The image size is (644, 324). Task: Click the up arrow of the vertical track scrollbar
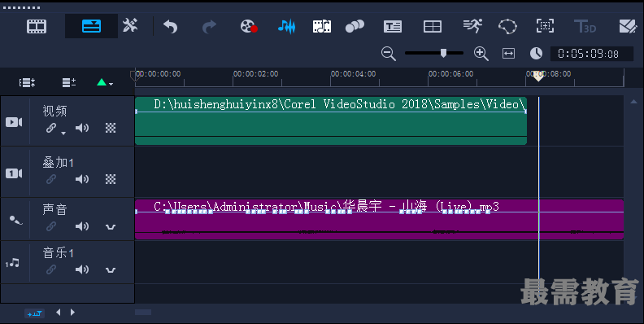point(633,102)
